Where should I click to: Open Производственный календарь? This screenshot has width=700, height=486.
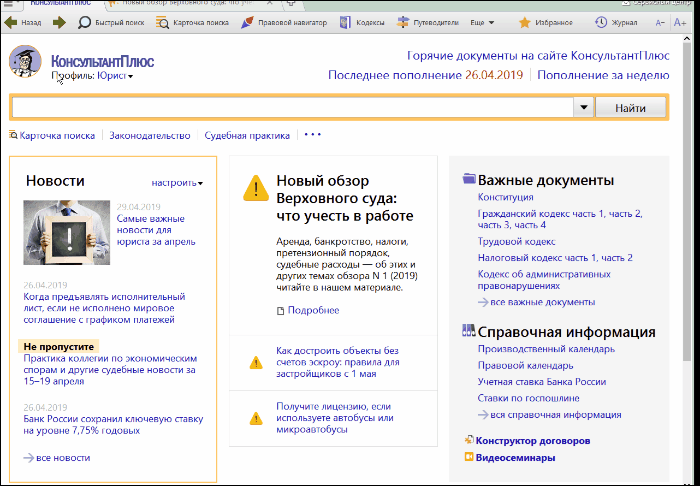546,349
